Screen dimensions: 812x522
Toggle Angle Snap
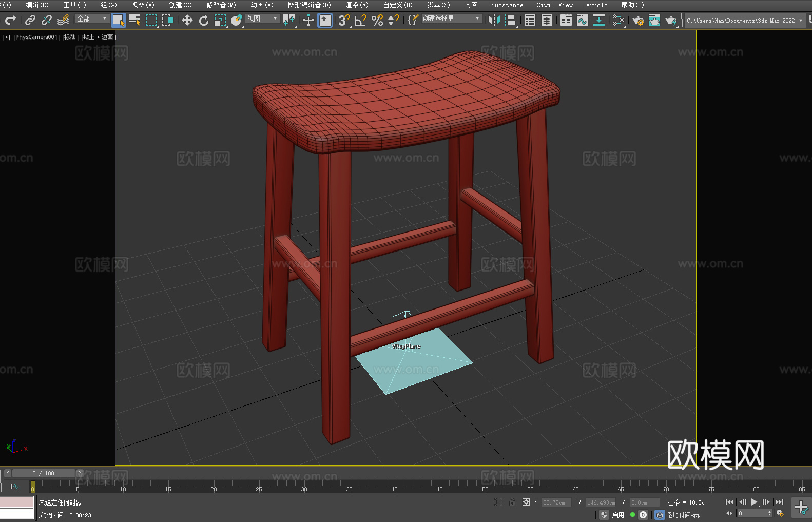(x=360, y=20)
